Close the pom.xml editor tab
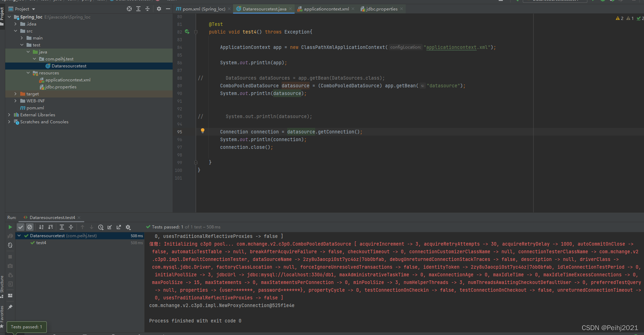644x335 pixels. pos(229,9)
